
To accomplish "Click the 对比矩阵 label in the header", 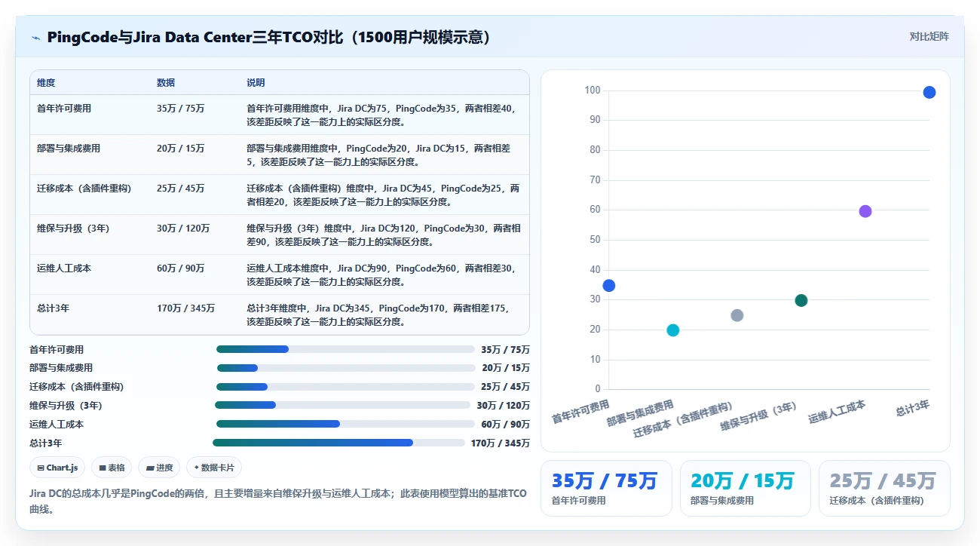I will [929, 37].
